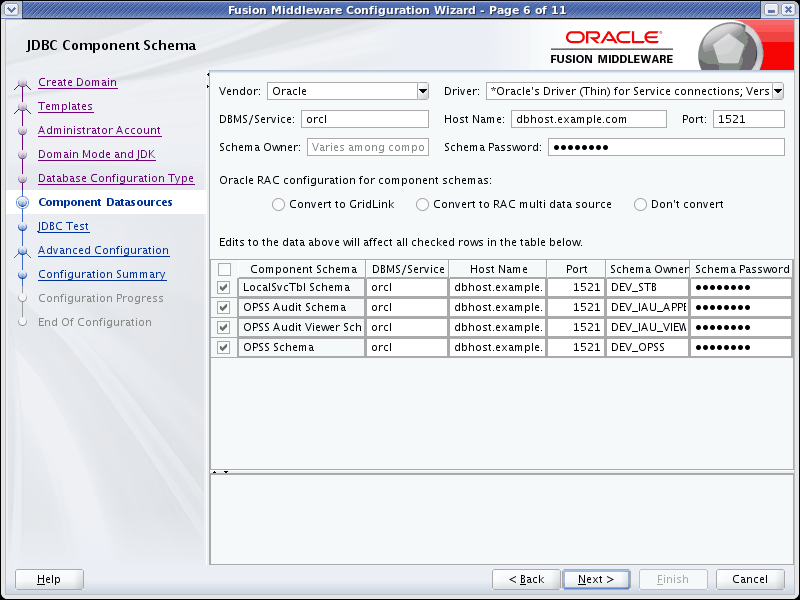Go to Create Domain step
This screenshot has width=800, height=600.
78,82
